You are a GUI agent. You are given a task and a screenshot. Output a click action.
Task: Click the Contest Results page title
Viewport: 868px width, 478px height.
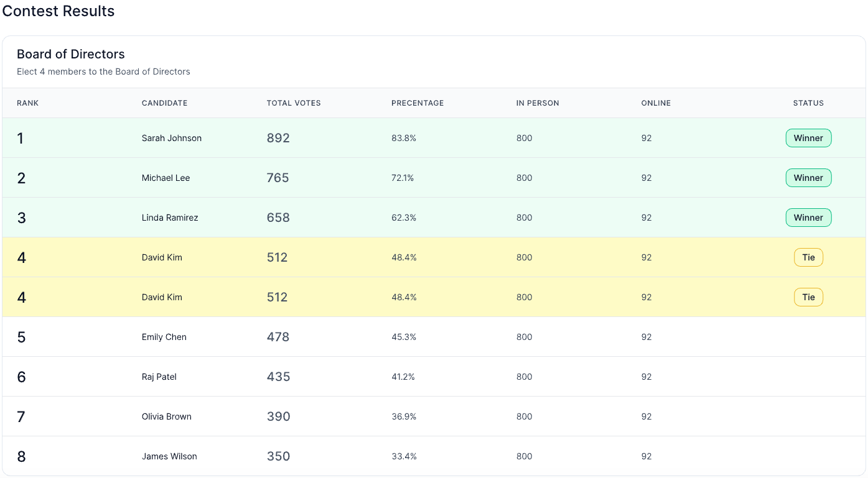58,11
